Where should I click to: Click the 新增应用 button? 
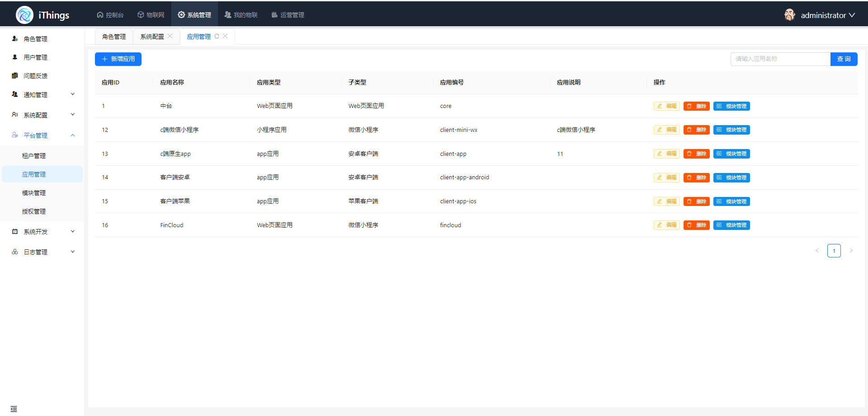tap(118, 59)
